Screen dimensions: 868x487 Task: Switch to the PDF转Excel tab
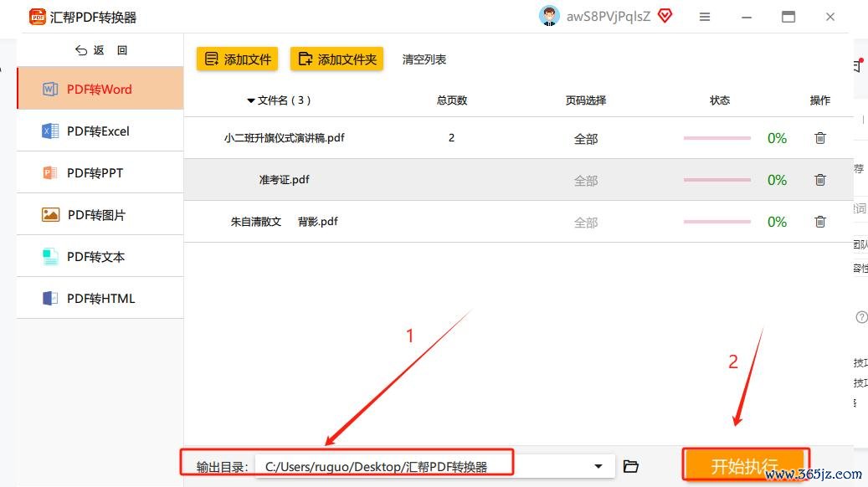[x=100, y=131]
